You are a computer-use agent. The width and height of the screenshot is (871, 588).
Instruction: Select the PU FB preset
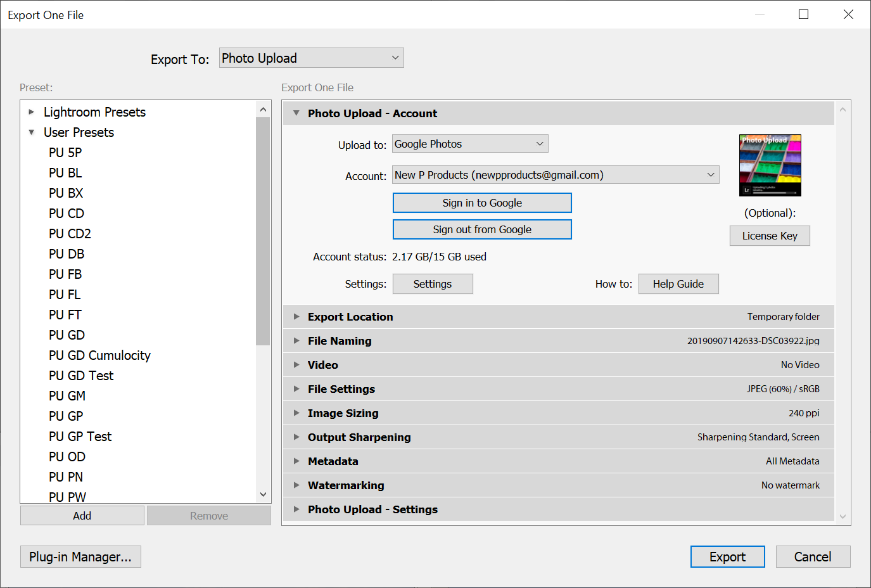(65, 274)
